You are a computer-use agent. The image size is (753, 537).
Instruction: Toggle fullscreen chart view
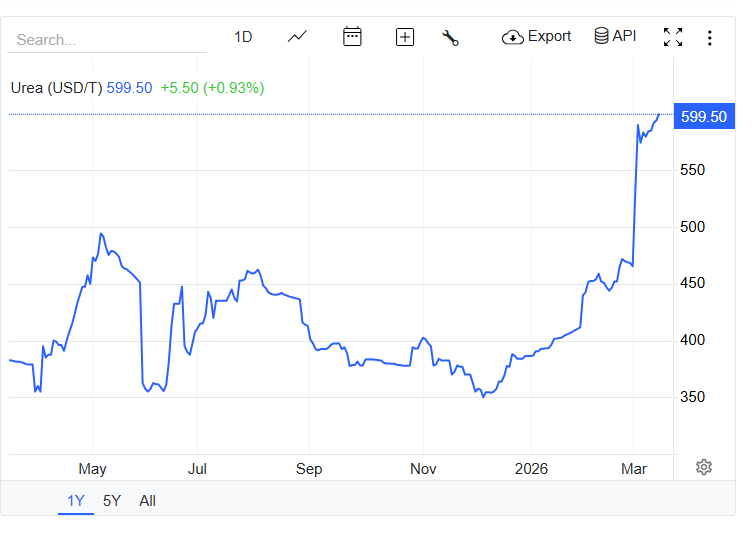tap(673, 38)
